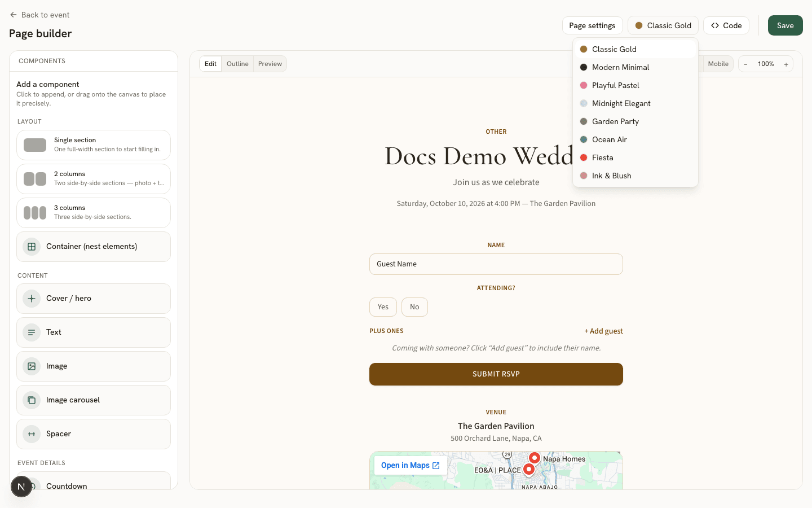Select the Ink & Blush theme
This screenshot has height=508, width=812.
tap(636, 176)
